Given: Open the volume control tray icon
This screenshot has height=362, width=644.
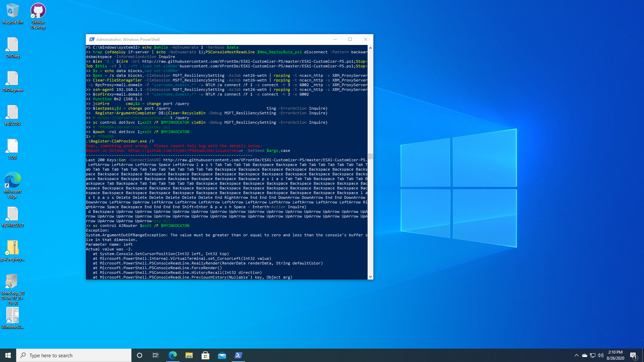Looking at the screenshot, I should [600, 355].
